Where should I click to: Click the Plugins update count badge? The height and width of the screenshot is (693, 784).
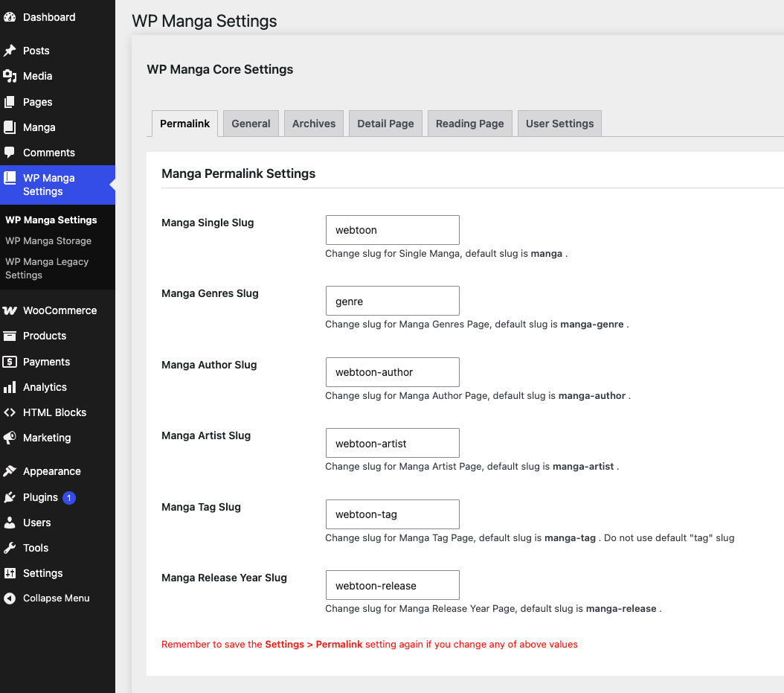[69, 498]
